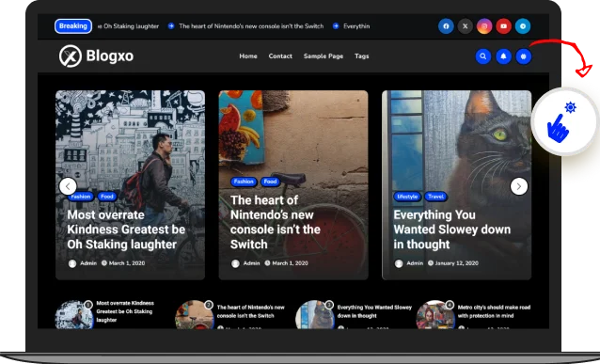The width and height of the screenshot is (600, 364).
Task: Click the Breaking news badge
Action: point(73,26)
